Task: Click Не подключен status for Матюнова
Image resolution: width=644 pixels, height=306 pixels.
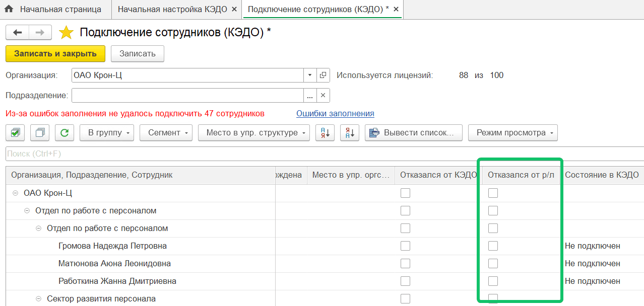Action: (x=593, y=264)
